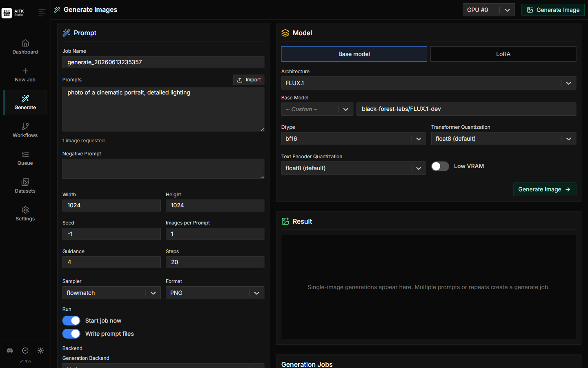This screenshot has height=368, width=588.
Task: Enable the Low VRAM switch
Action: 440,166
